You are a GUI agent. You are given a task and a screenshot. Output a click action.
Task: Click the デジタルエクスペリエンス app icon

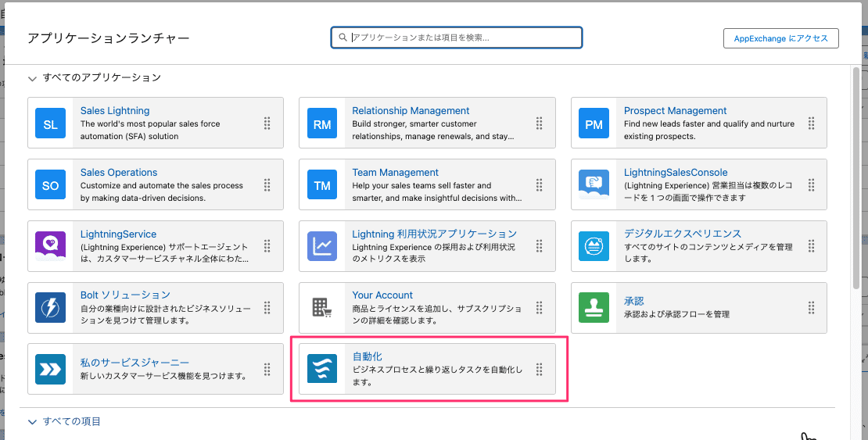pyautogui.click(x=594, y=246)
